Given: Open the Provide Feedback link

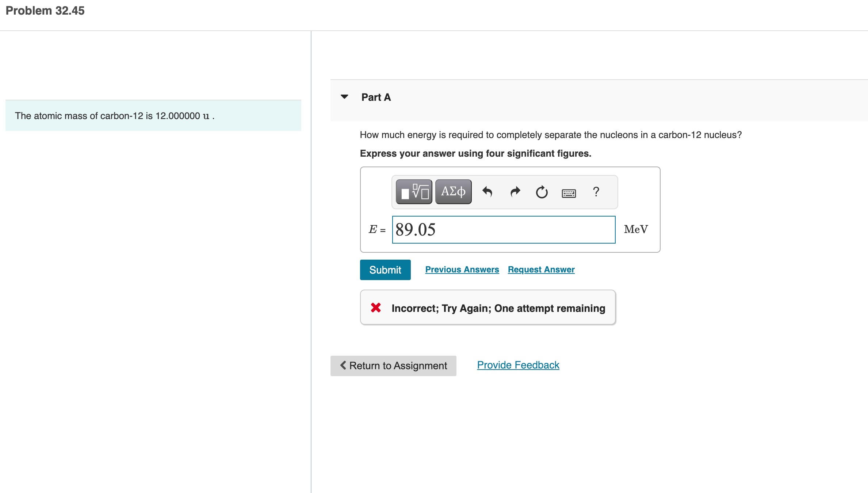Looking at the screenshot, I should [518, 365].
